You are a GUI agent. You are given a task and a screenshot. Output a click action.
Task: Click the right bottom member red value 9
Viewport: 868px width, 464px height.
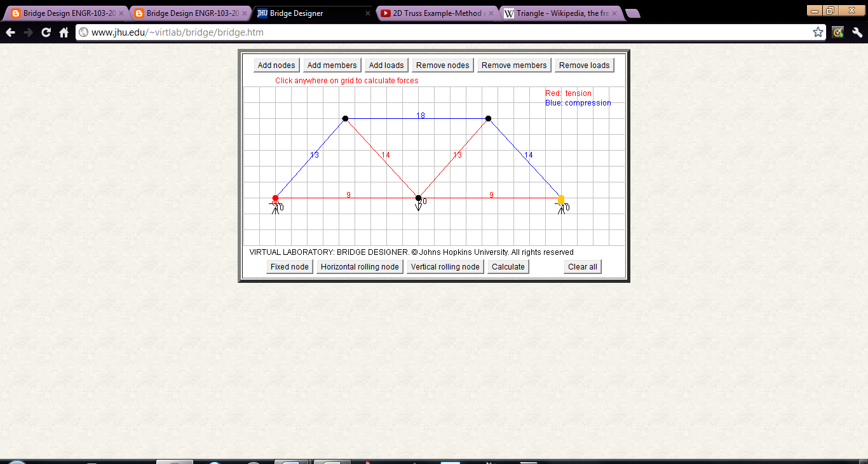coord(491,195)
